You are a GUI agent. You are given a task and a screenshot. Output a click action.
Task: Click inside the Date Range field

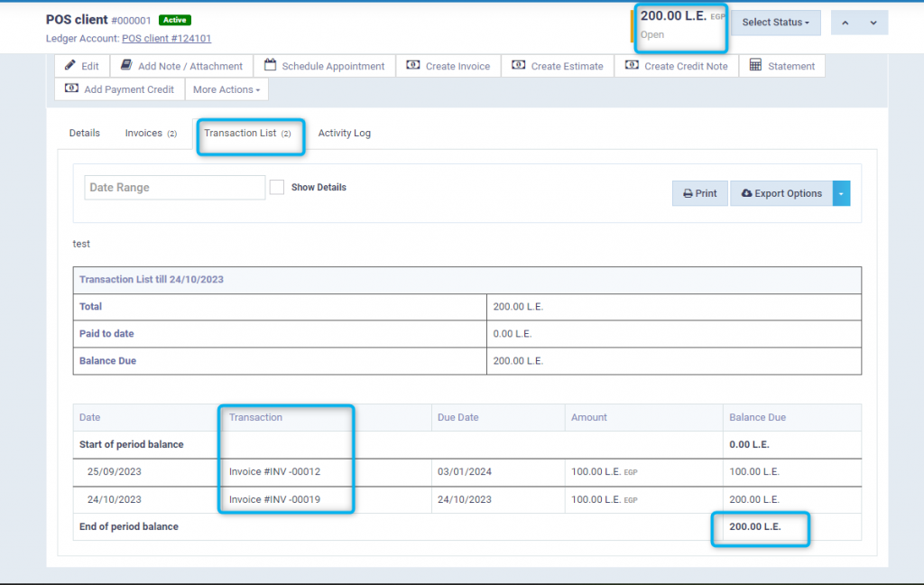(174, 187)
